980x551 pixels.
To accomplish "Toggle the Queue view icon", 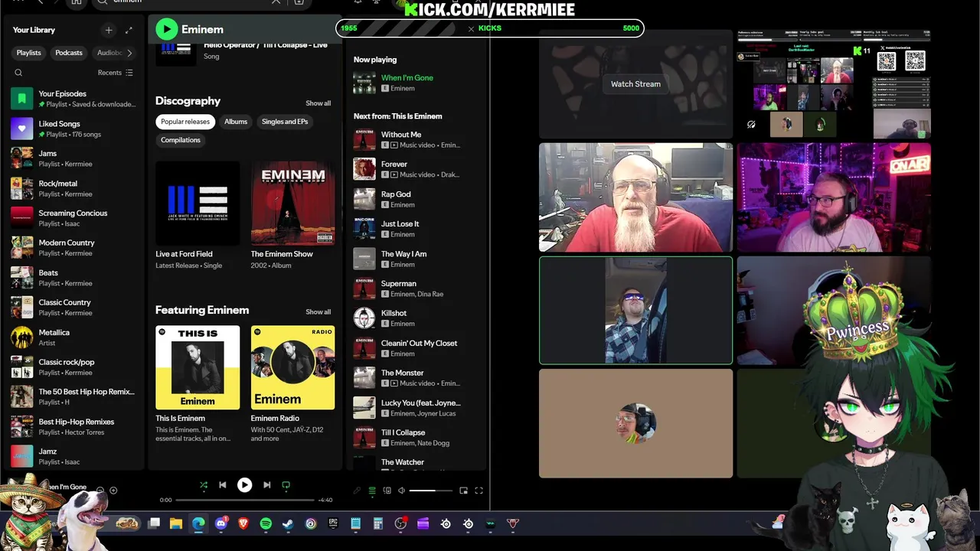I will click(x=372, y=491).
